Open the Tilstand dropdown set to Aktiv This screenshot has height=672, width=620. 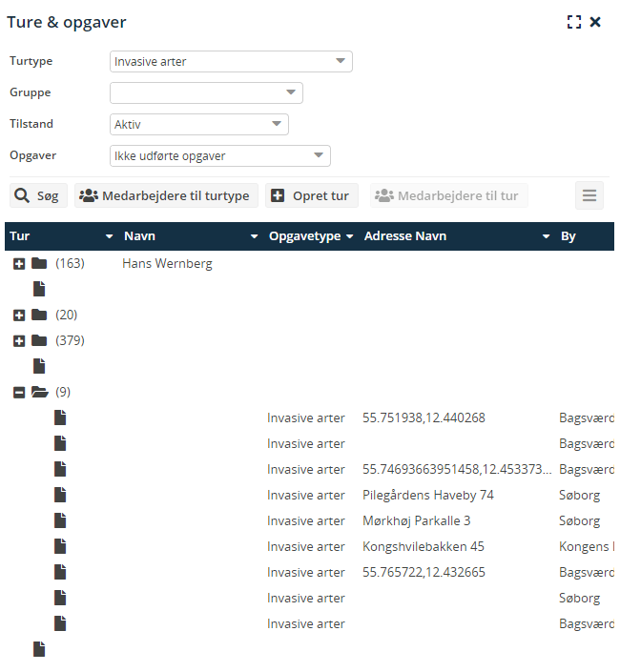pos(198,124)
